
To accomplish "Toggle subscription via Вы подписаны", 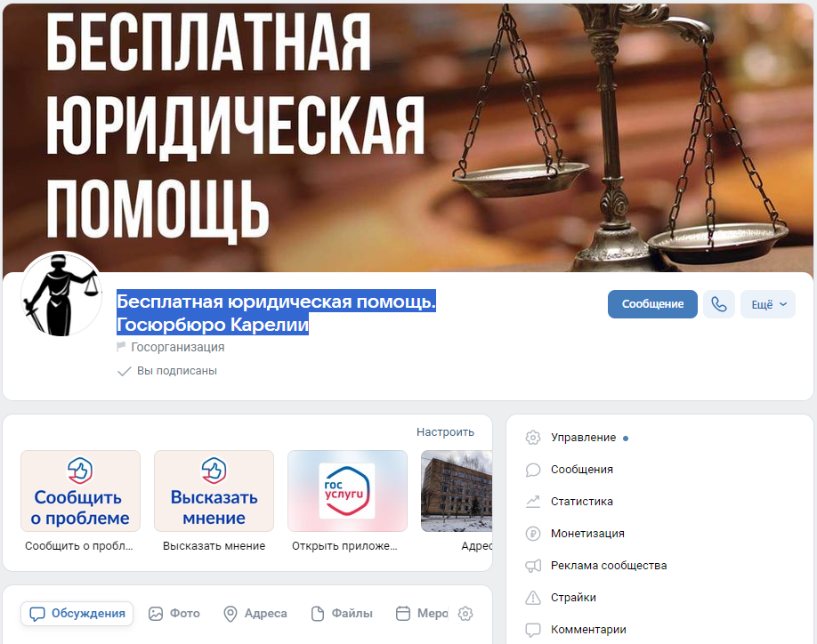I will click(167, 371).
